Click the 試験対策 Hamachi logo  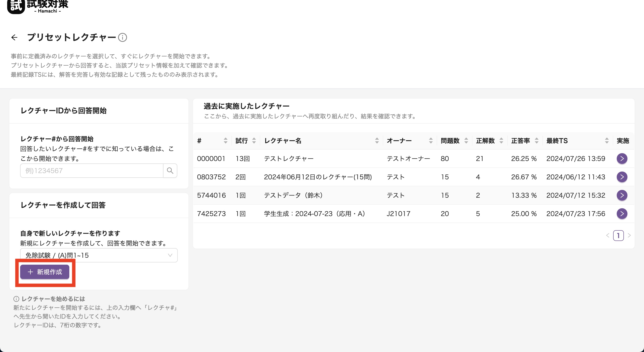[x=38, y=6]
